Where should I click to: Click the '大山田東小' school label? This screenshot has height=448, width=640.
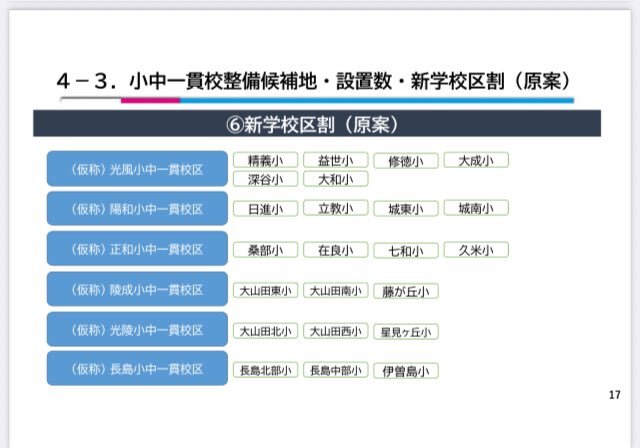[265, 291]
